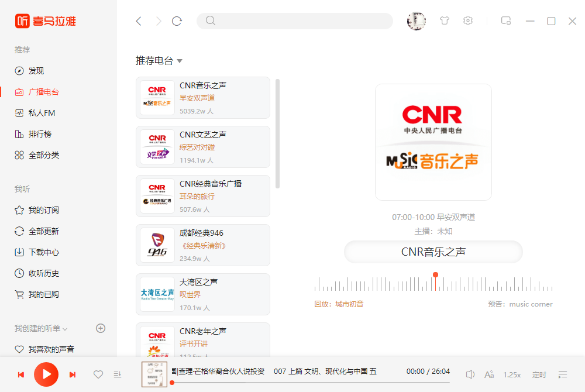The width and height of the screenshot is (585, 392).
Task: Go forward with the right arrow
Action: click(x=159, y=21)
